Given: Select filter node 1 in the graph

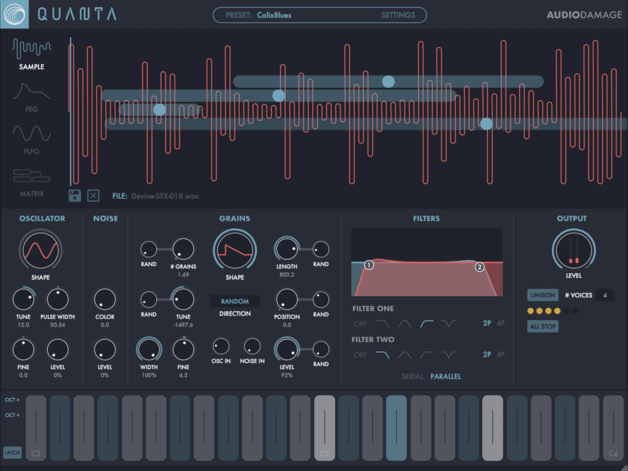Looking at the screenshot, I should [x=369, y=265].
